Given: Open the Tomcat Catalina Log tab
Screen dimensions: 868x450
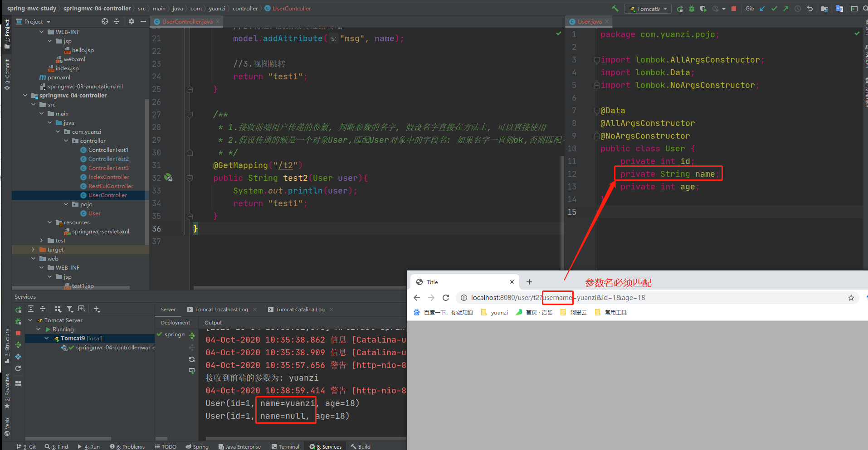Looking at the screenshot, I should tap(300, 310).
